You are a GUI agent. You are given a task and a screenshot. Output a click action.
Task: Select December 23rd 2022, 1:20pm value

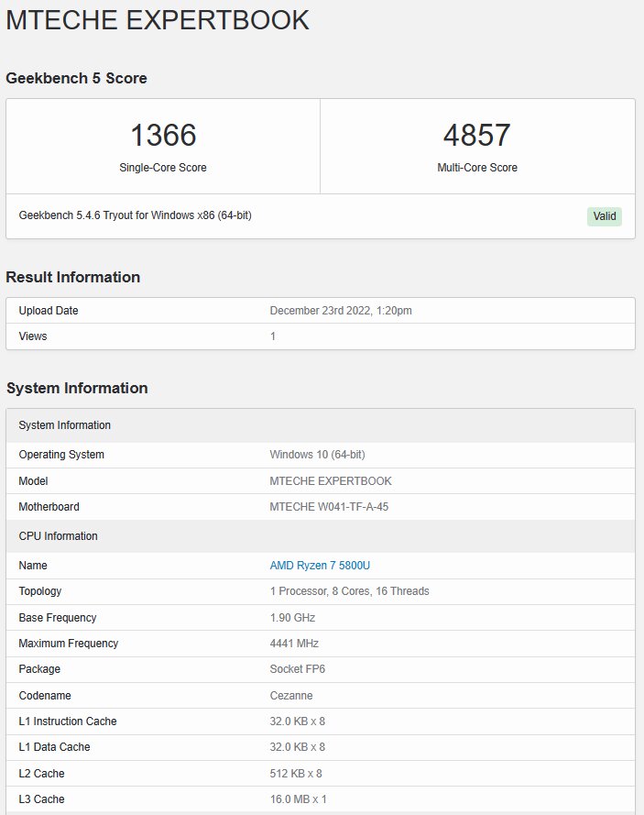[x=341, y=311]
